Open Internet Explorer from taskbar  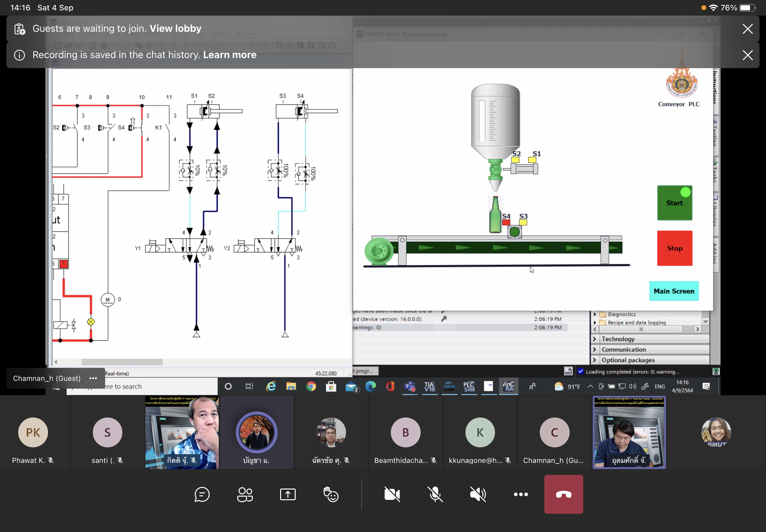pyautogui.click(x=271, y=386)
